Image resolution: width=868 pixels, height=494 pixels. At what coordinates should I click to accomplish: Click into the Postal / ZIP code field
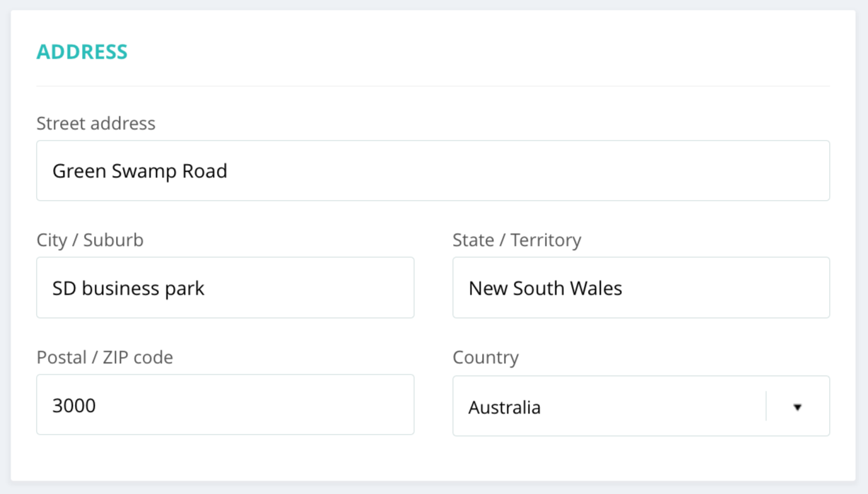point(225,405)
